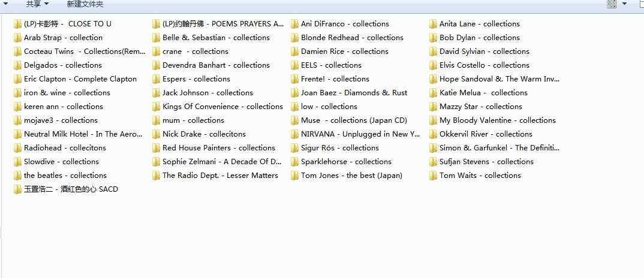Click the Bob Dylan - collections name
Screen dimensions: 644x278
pos(480,38)
